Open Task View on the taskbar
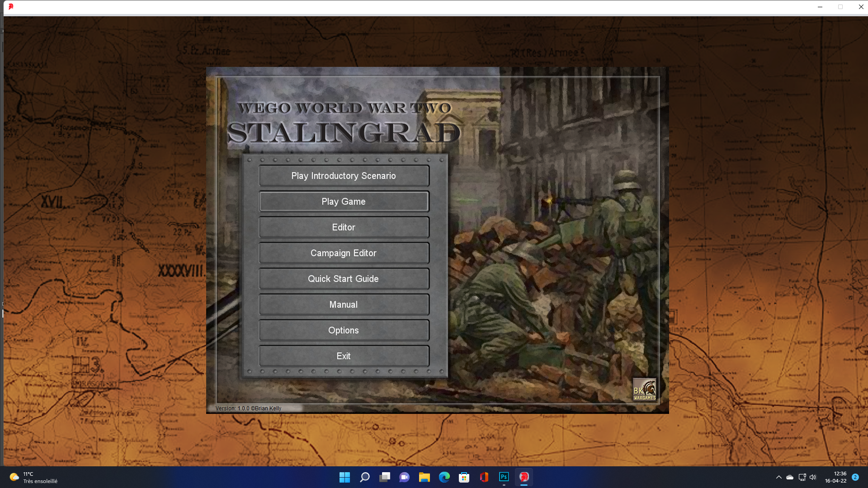This screenshot has width=868, height=488. point(384,477)
